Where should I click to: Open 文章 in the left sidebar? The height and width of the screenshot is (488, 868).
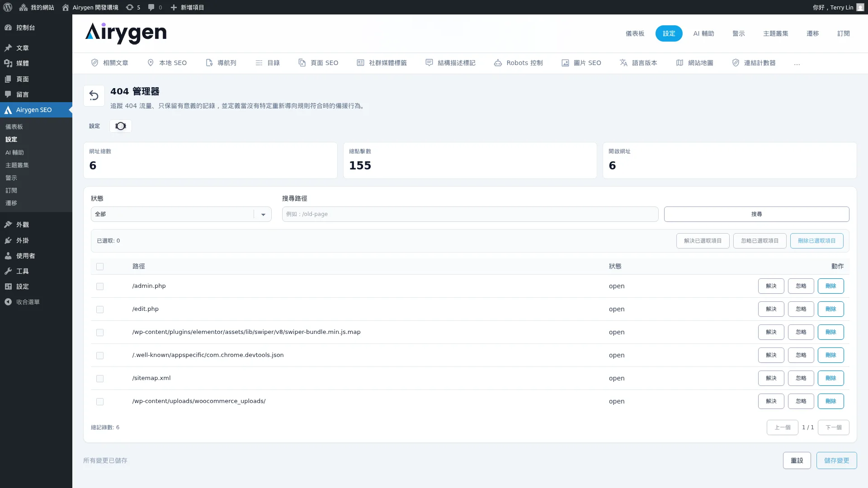tap(36, 48)
